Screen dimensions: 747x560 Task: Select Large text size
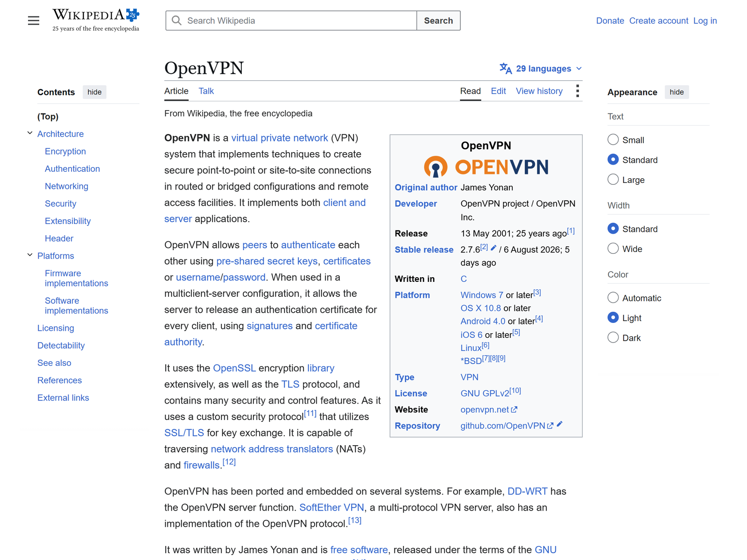tap(613, 180)
